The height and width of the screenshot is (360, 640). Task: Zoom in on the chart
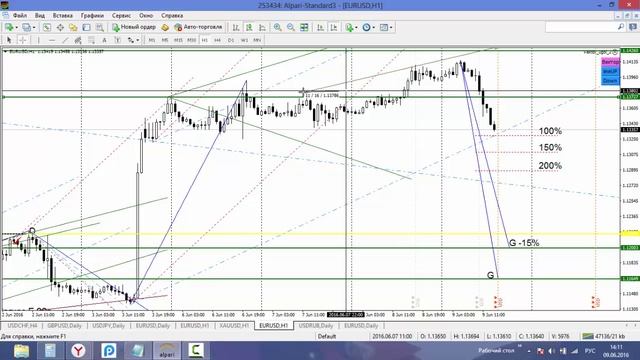(x=278, y=27)
